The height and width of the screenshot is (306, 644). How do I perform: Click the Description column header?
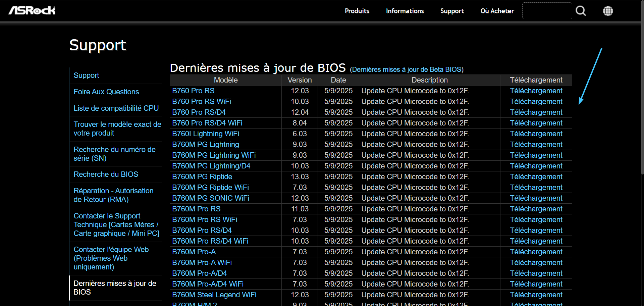click(x=429, y=80)
